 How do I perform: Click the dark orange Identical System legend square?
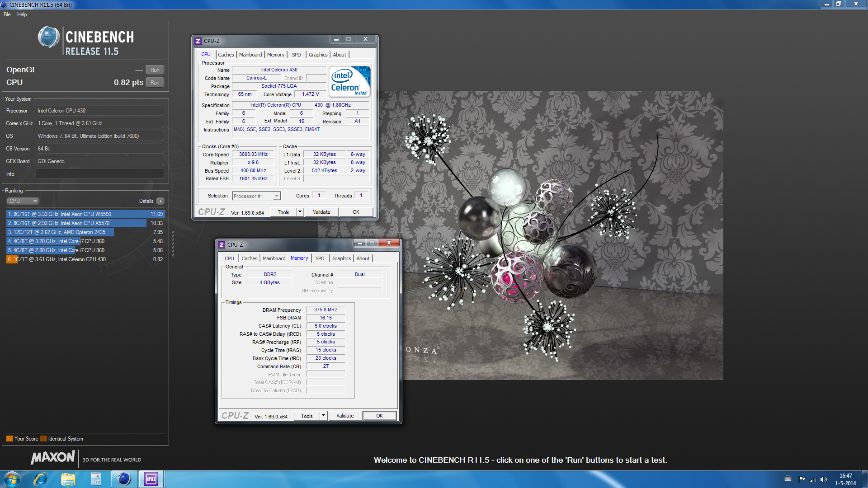[43, 439]
